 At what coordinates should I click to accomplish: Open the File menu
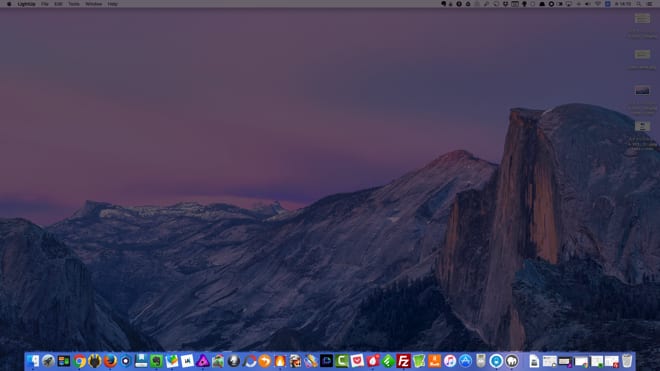click(45, 4)
